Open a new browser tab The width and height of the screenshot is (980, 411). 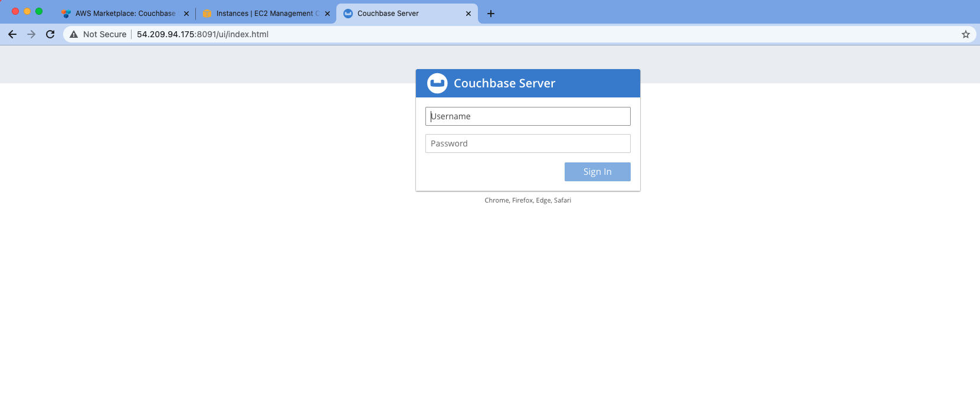(491, 14)
